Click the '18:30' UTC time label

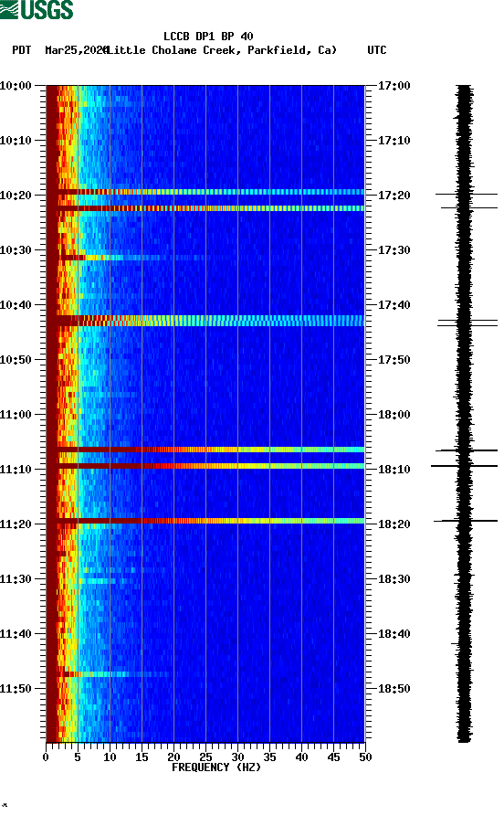pos(394,579)
